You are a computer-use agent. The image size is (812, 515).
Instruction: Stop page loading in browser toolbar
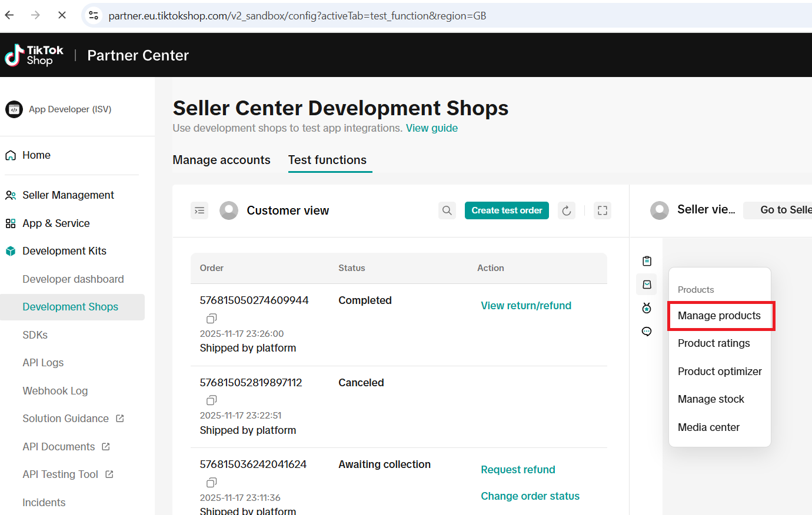pyautogui.click(x=62, y=15)
